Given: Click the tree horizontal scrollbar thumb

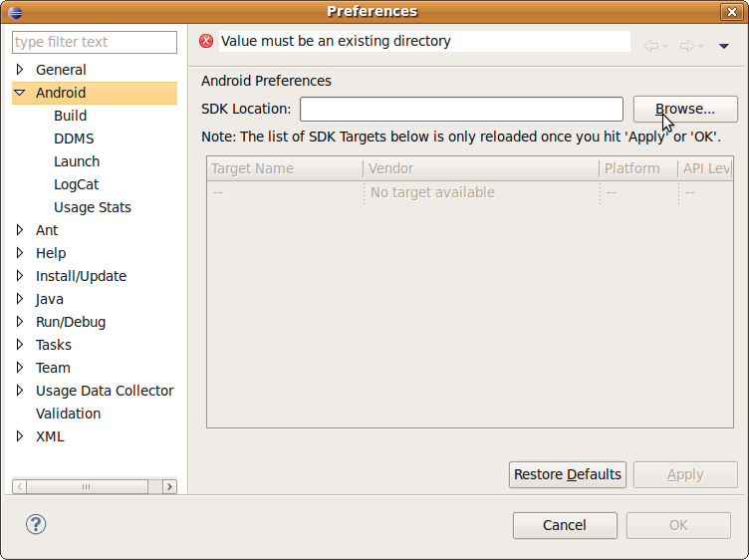Looking at the screenshot, I should click(x=87, y=486).
